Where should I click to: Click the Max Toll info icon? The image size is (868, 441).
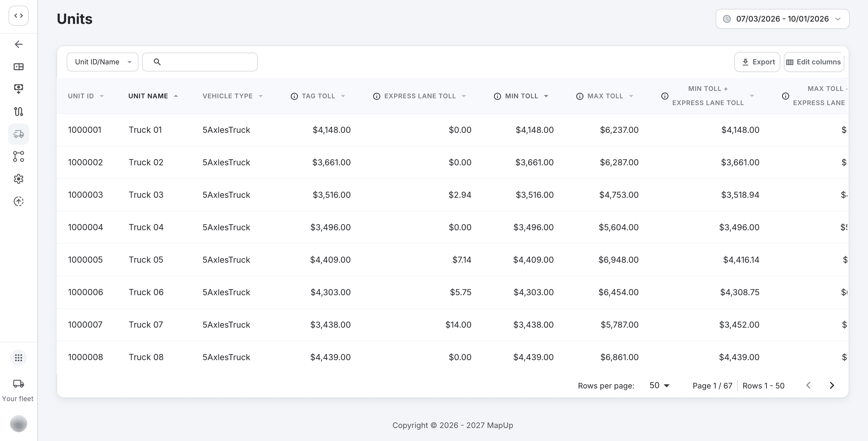tap(580, 96)
